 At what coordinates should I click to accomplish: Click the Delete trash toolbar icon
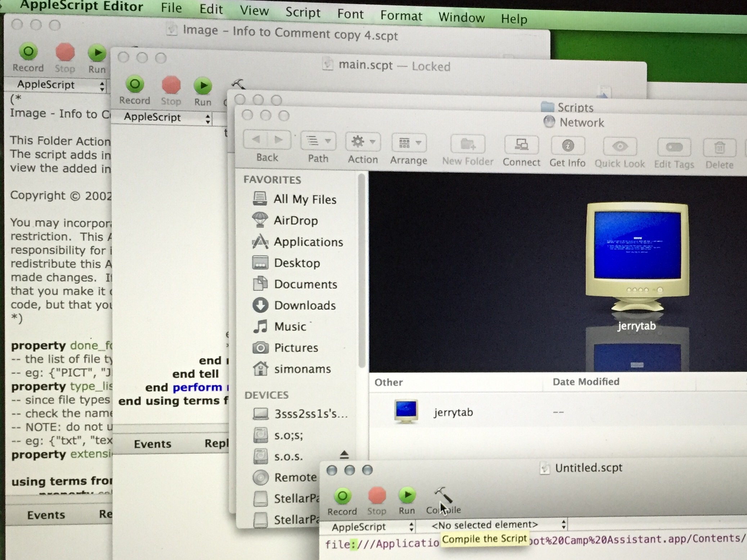tap(719, 148)
